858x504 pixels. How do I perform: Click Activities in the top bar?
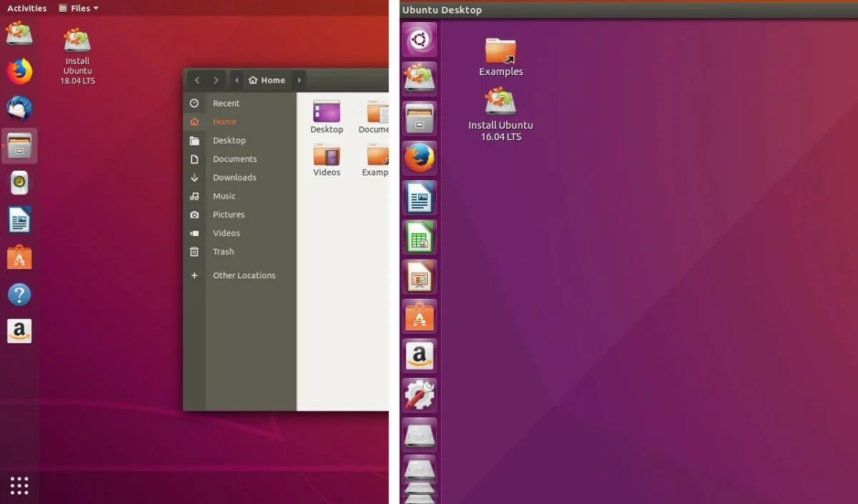(x=26, y=8)
